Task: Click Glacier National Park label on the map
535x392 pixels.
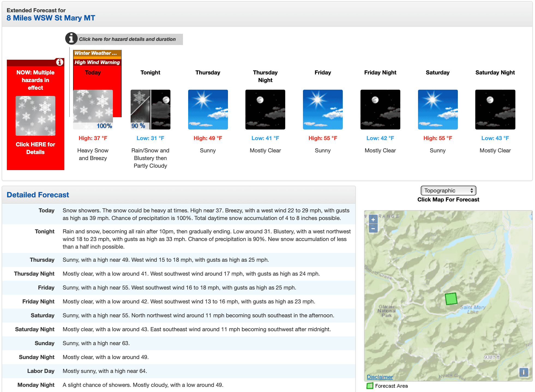Action: click(387, 311)
